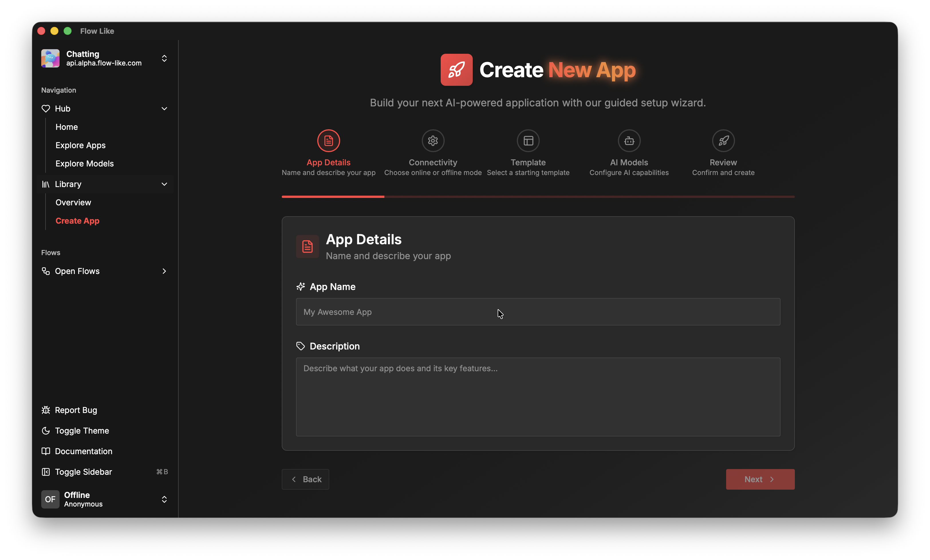
Task: Click the AI Models robot icon
Action: (628, 141)
